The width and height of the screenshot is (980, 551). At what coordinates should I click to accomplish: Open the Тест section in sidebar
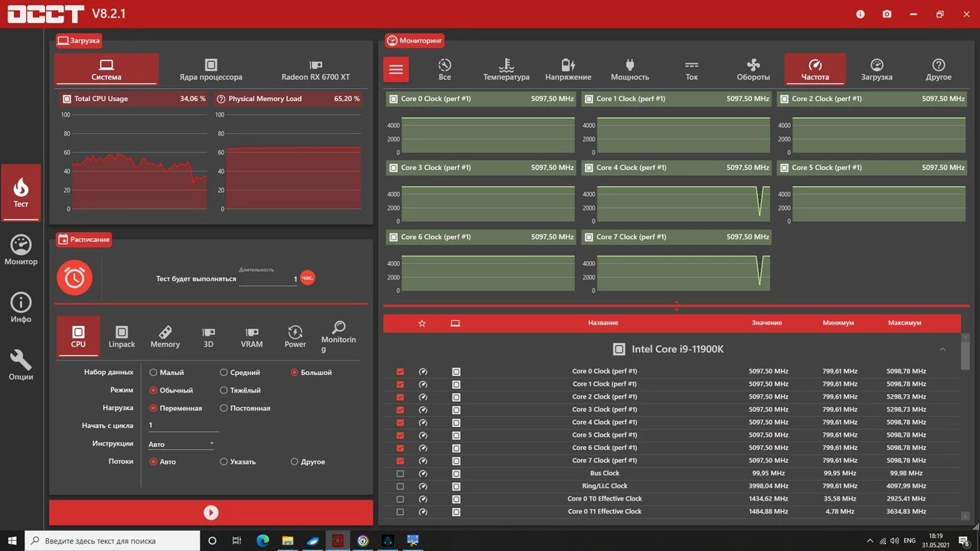(21, 193)
